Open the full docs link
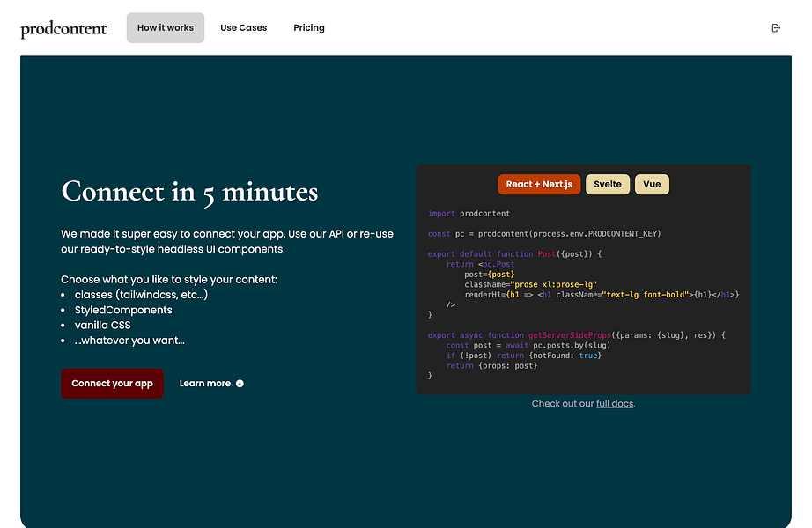Viewport: 812px width, 528px height. [615, 404]
